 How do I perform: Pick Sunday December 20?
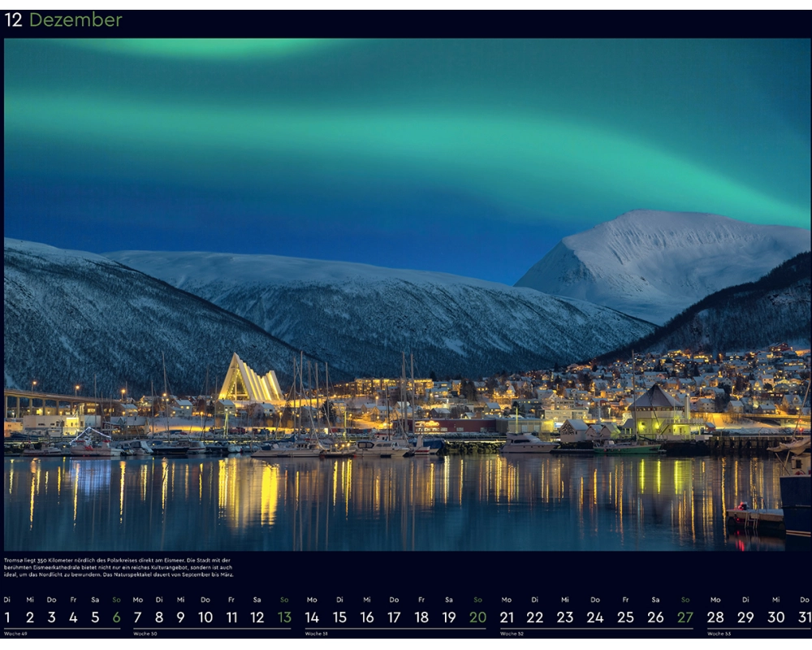(x=477, y=617)
